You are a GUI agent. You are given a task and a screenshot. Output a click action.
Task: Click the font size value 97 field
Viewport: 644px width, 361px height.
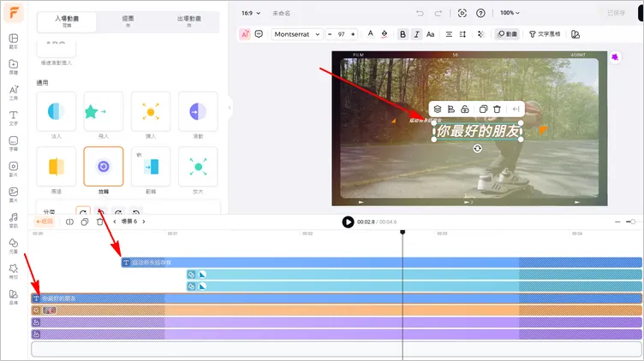(342, 34)
